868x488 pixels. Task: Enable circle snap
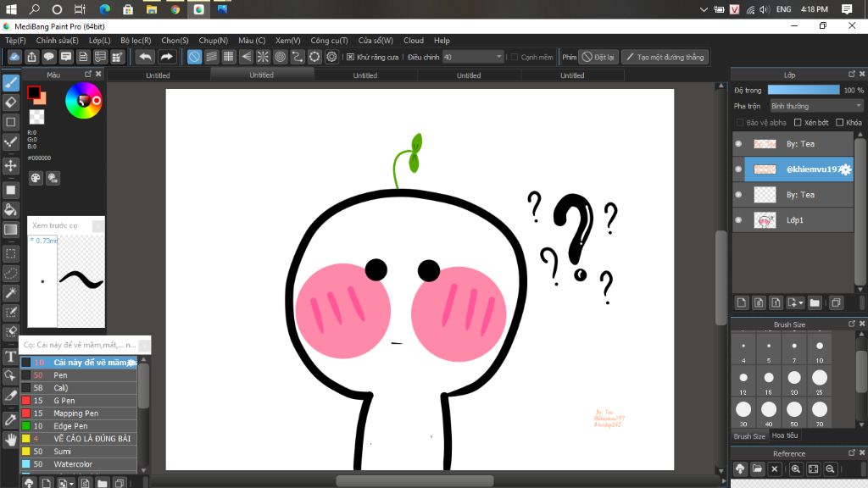(x=280, y=57)
